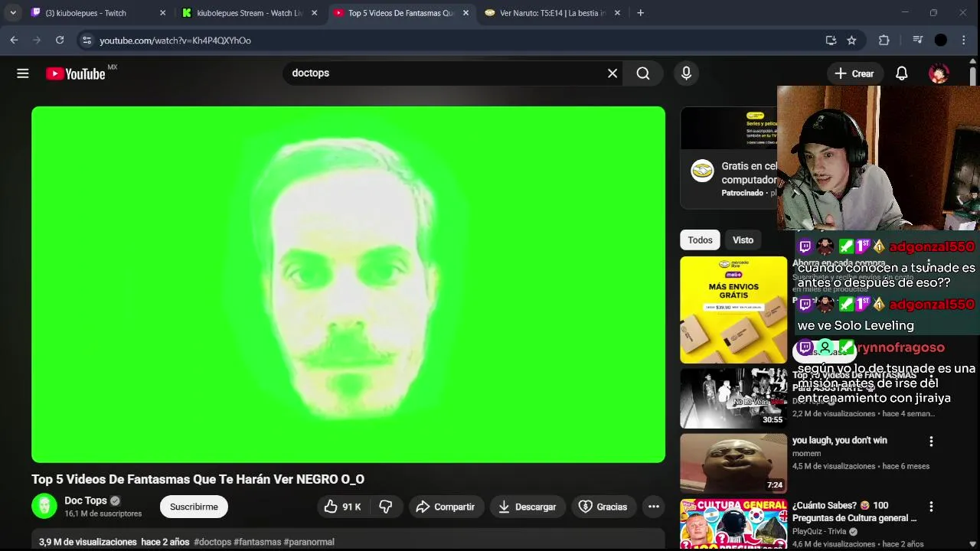Close the Ver Naruto tab
Image resolution: width=980 pixels, height=551 pixels.
pyautogui.click(x=617, y=13)
